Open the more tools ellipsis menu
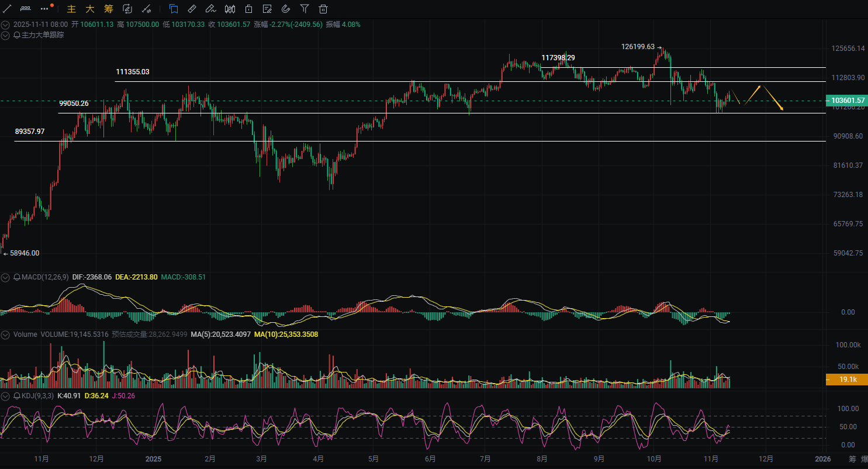 [45, 9]
